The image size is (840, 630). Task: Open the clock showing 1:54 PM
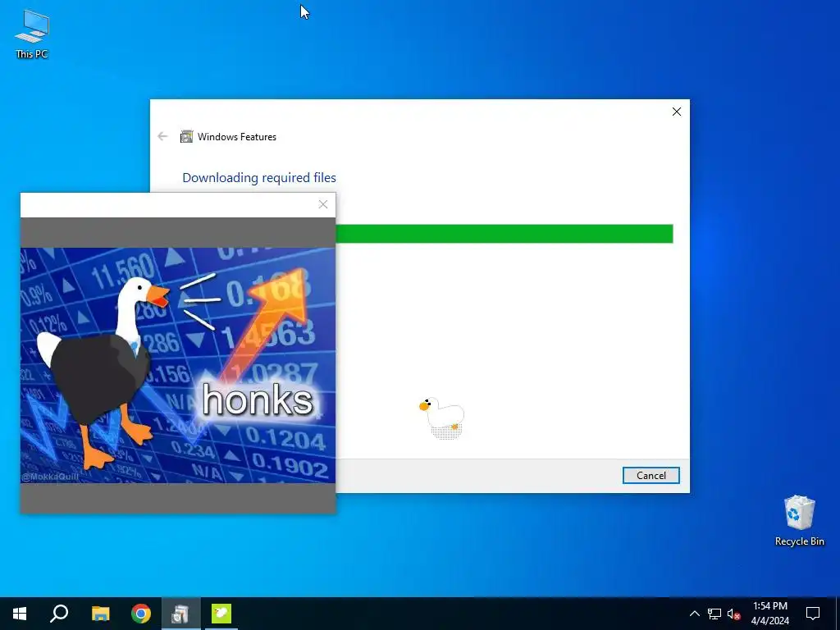[x=769, y=614]
